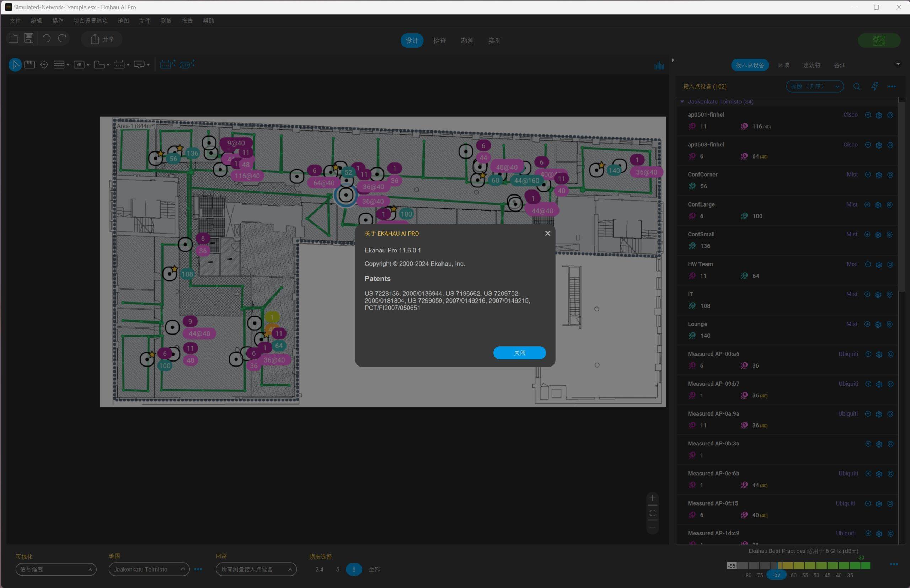
Task: Open more options in access point list
Action: click(892, 87)
